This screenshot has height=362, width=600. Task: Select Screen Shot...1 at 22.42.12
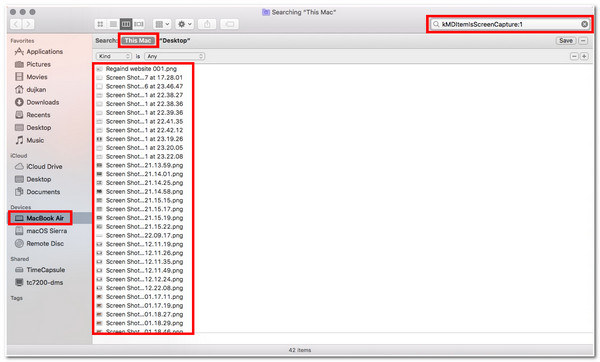point(144,130)
